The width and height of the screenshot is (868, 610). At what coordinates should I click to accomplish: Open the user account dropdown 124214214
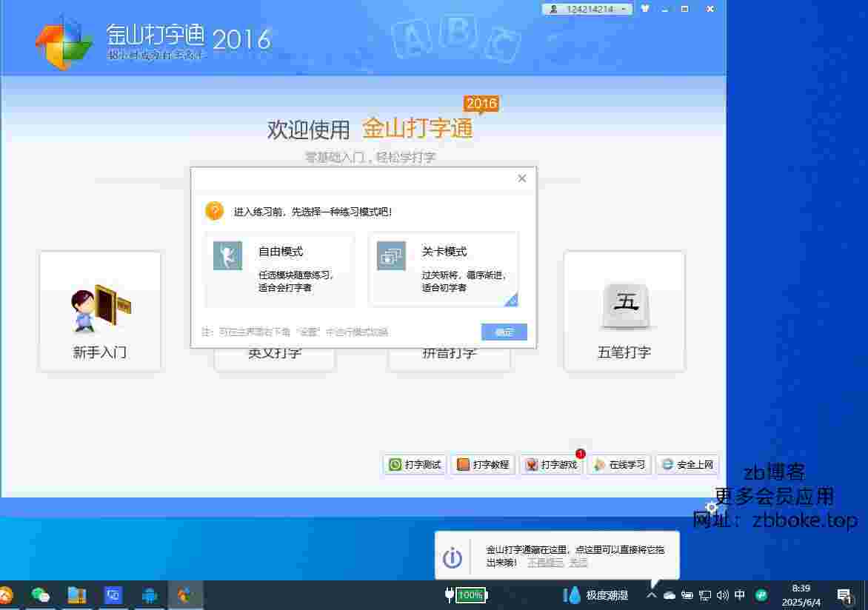pyautogui.click(x=587, y=9)
